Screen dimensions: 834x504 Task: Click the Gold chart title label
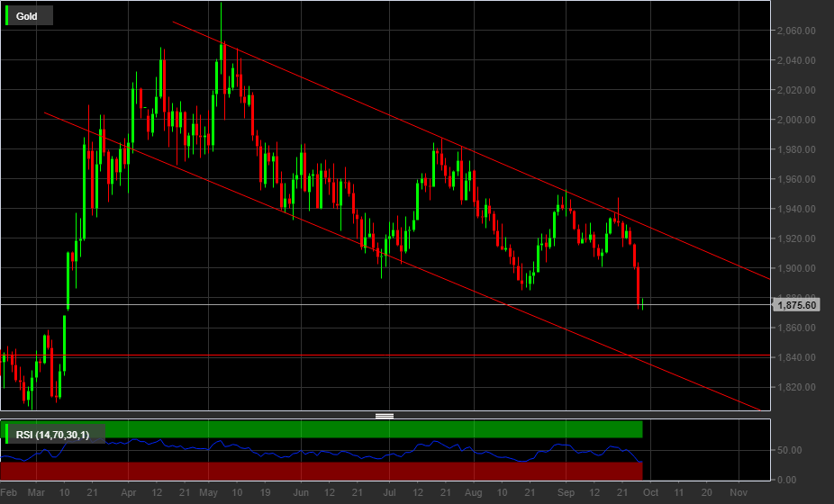[26, 16]
